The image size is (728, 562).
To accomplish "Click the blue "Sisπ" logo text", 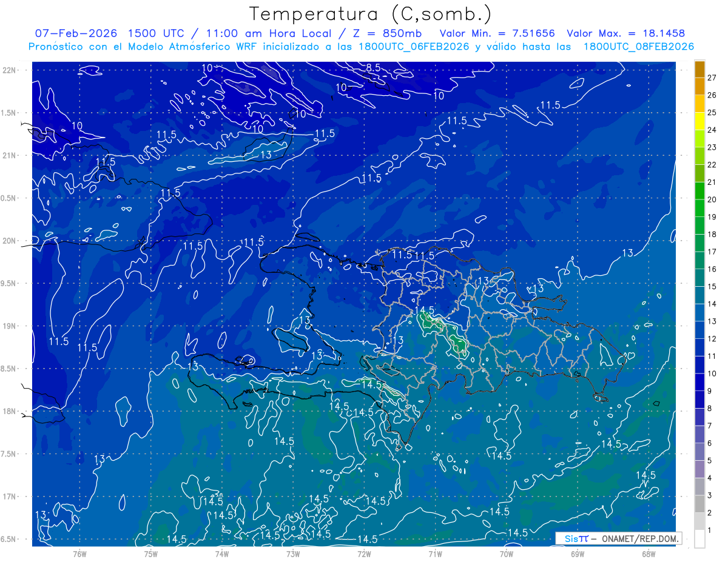I will point(576,538).
